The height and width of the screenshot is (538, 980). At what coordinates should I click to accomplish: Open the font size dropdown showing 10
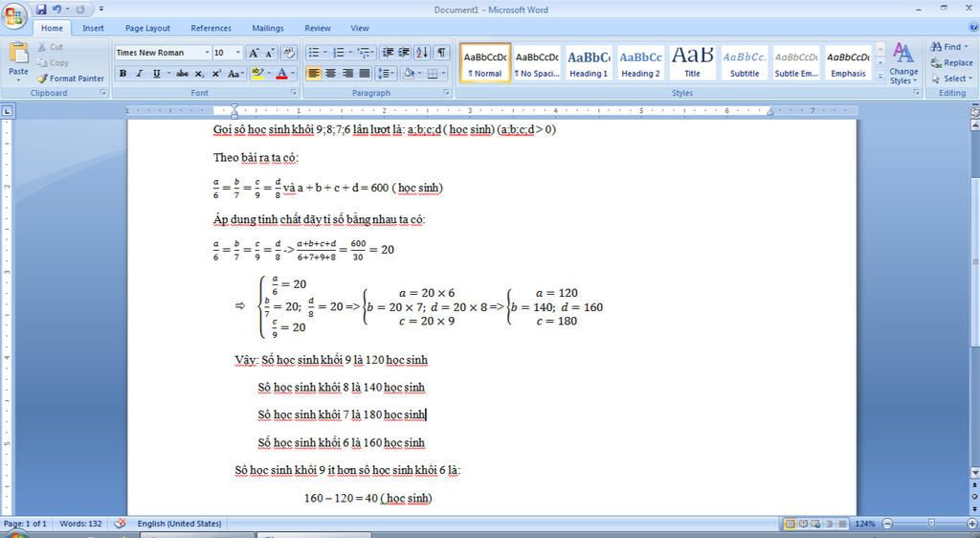click(x=237, y=53)
